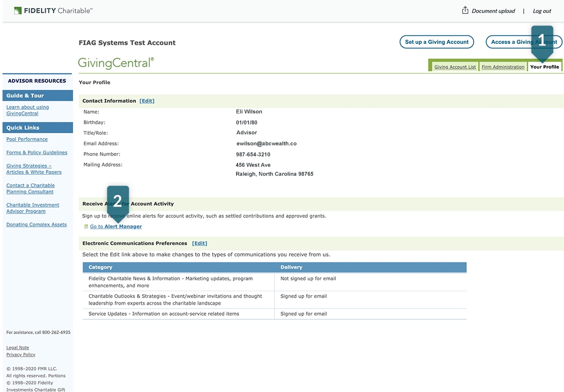Viewport: 564px width, 392px height.
Task: Edit Electronic Communications Preferences
Action: click(200, 243)
